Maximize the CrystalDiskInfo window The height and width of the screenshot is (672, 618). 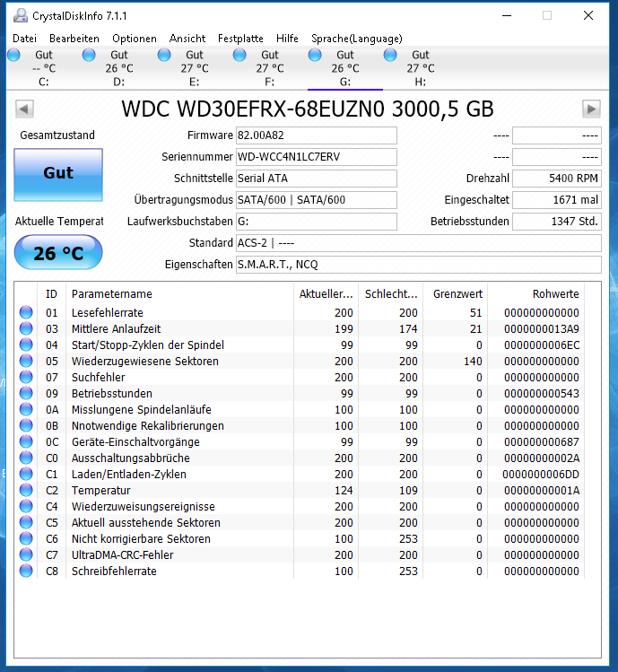coord(547,15)
